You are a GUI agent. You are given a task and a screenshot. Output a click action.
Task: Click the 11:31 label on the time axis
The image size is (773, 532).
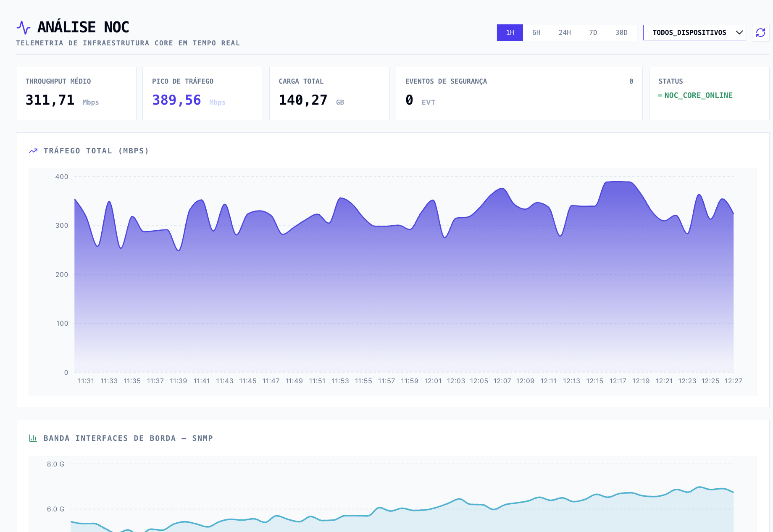(x=86, y=381)
